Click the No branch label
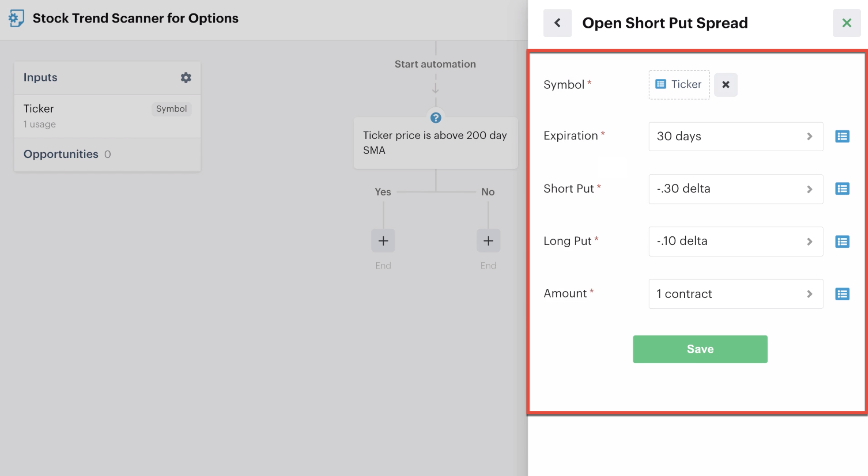Screen dimensions: 868x476 488,192
